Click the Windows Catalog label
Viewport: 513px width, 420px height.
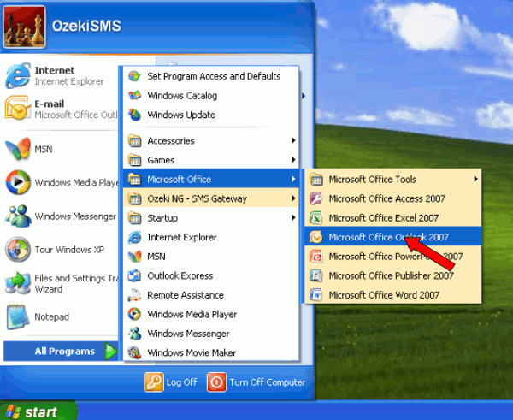point(182,96)
